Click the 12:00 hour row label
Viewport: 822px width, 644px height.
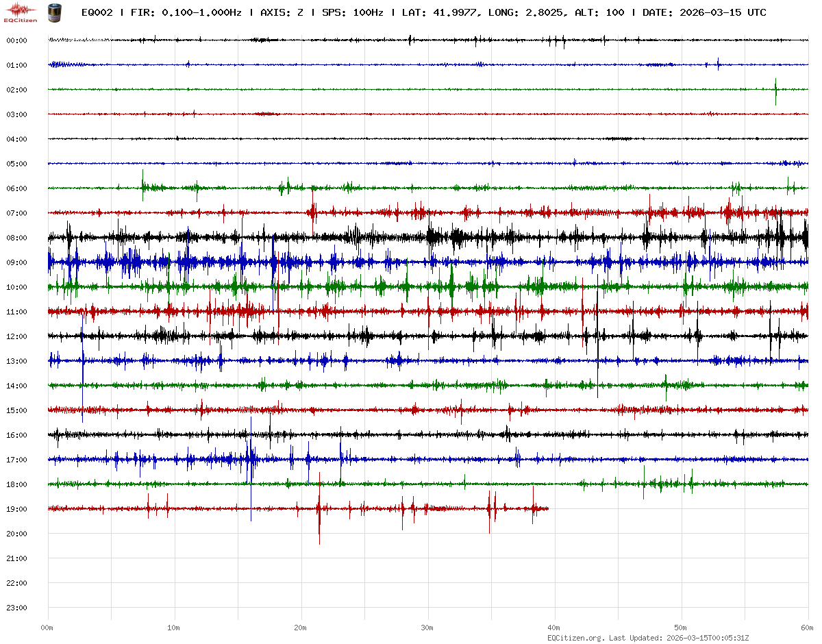[16, 336]
